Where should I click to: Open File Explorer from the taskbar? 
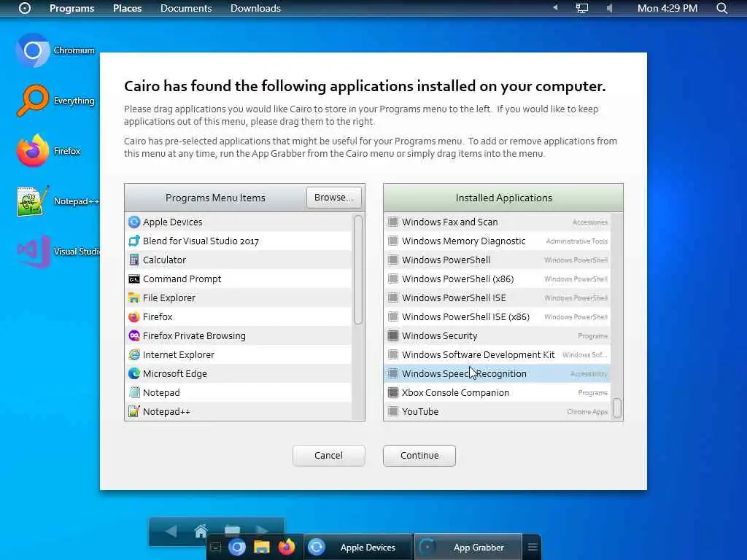tap(262, 547)
